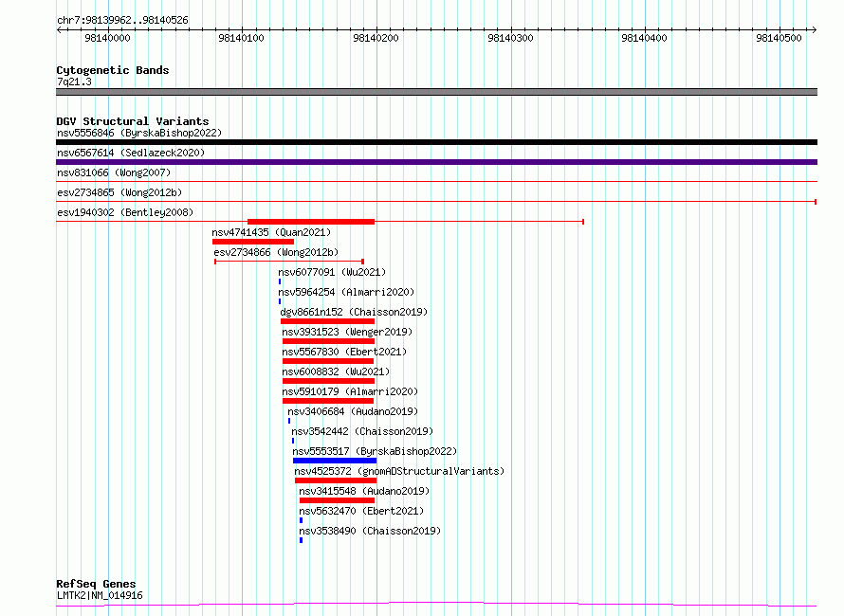
Task: Select the nsv3931523 (Wenger2019) label
Action: [x=347, y=332]
